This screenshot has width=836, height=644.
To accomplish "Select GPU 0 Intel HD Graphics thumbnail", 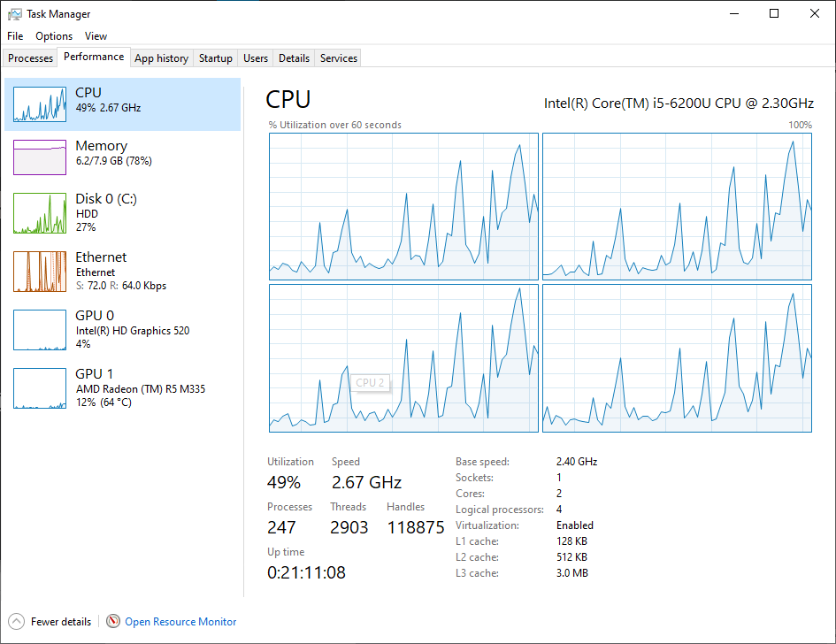I will (40, 330).
